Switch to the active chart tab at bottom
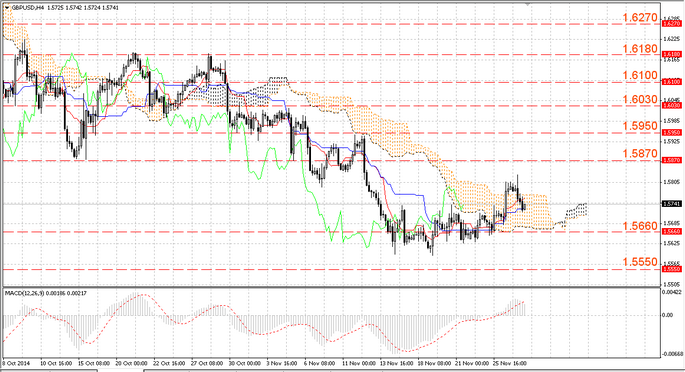The height and width of the screenshot is (372, 685). (x=121, y=371)
